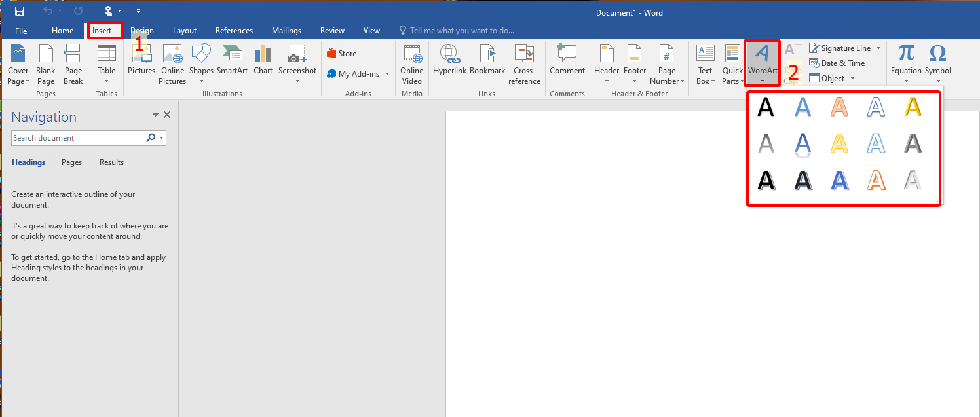The image size is (980, 417).
Task: Toggle Touch/Mouse mode icon
Action: (109, 11)
